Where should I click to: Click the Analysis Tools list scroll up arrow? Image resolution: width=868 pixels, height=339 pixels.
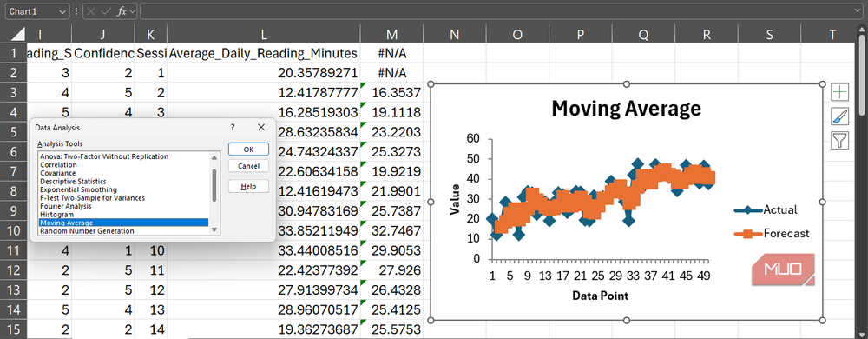214,157
